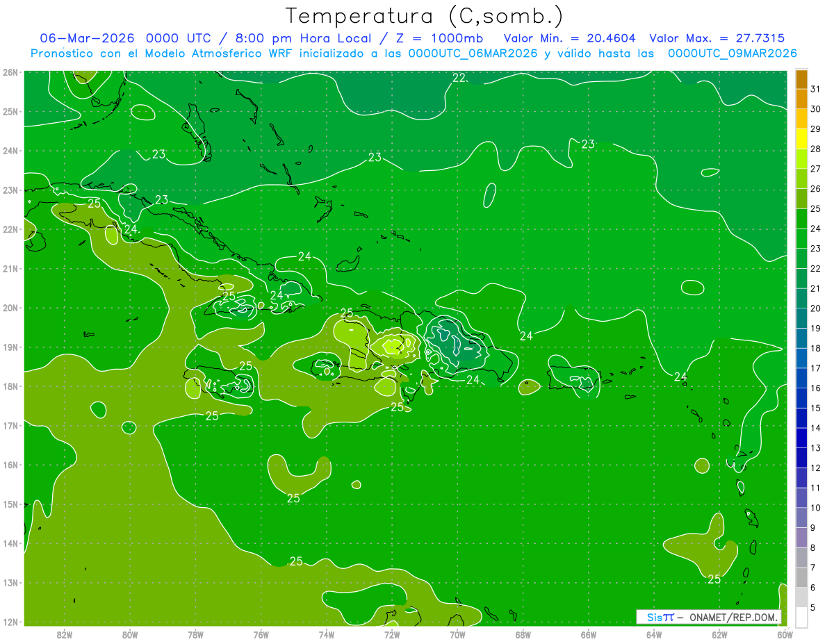Click the 60W longitude axis label
The height and width of the screenshot is (644, 834).
(x=785, y=634)
